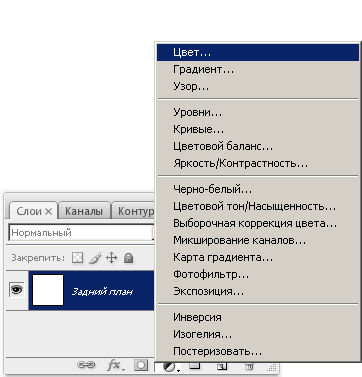Switch to the Каналы tab
362x377 pixels.
click(x=84, y=211)
